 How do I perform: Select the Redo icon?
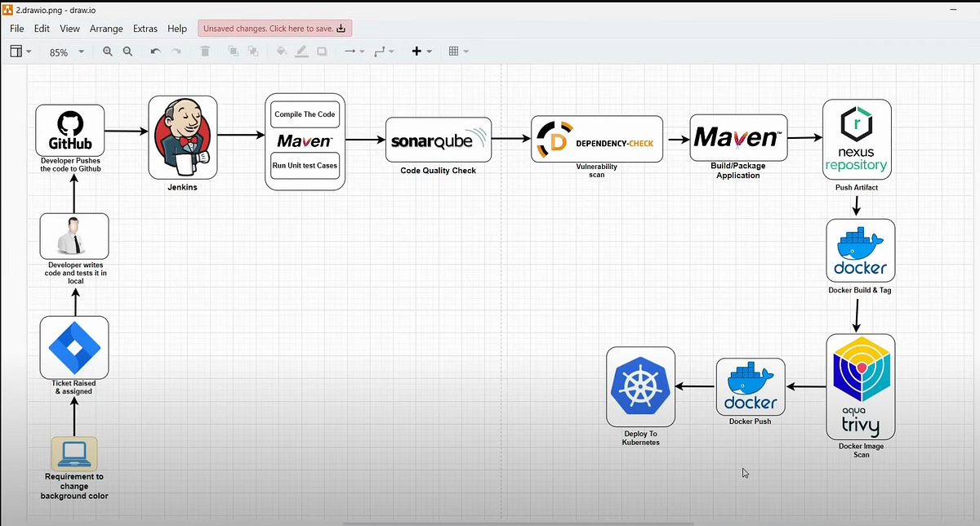tap(175, 51)
